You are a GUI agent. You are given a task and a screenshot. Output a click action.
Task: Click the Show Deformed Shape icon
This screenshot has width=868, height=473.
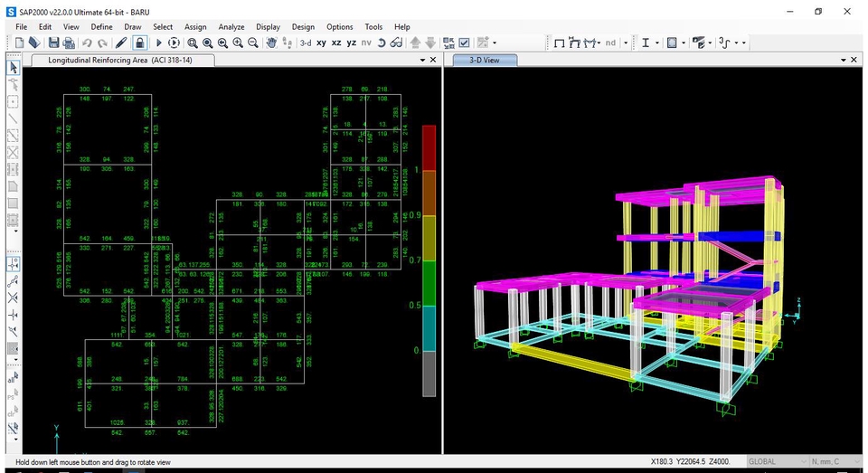(574, 43)
